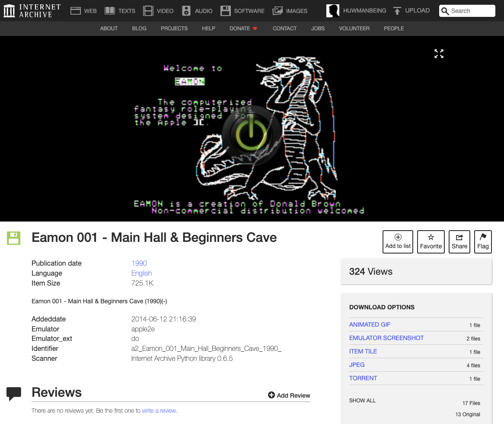Click the 1990 publication date link
This screenshot has width=504, height=424.
point(139,263)
